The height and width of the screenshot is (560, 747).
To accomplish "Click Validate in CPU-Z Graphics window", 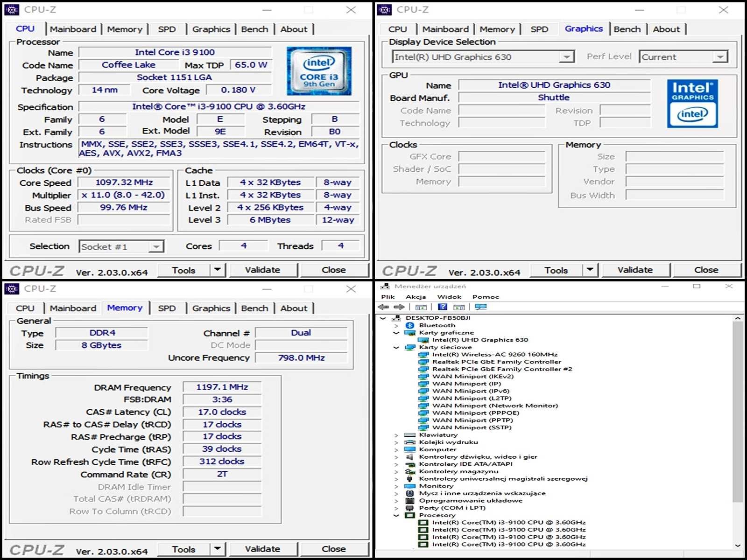I will (635, 270).
